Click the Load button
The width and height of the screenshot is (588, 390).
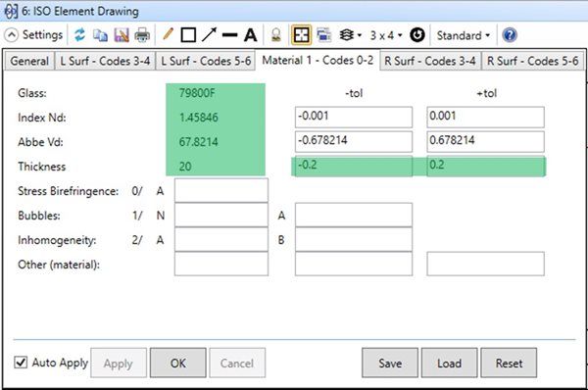[x=449, y=363]
